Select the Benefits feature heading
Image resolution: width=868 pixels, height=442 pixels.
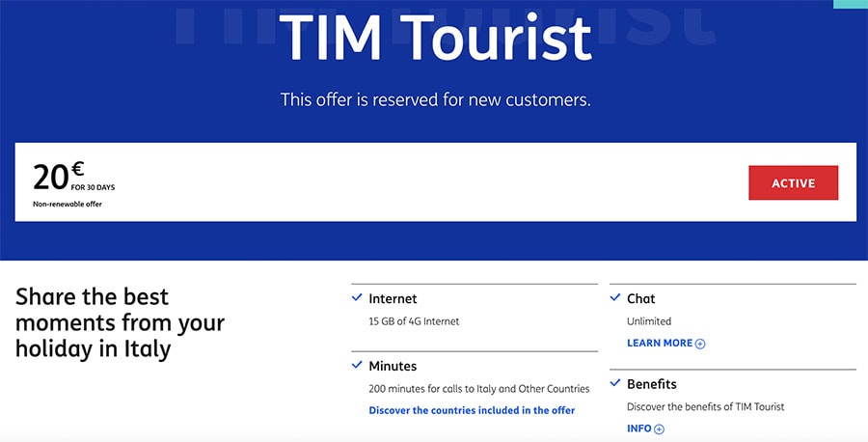[x=652, y=384]
